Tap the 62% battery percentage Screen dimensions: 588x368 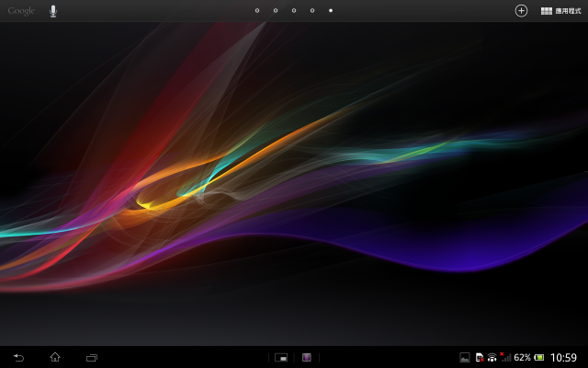tap(522, 358)
